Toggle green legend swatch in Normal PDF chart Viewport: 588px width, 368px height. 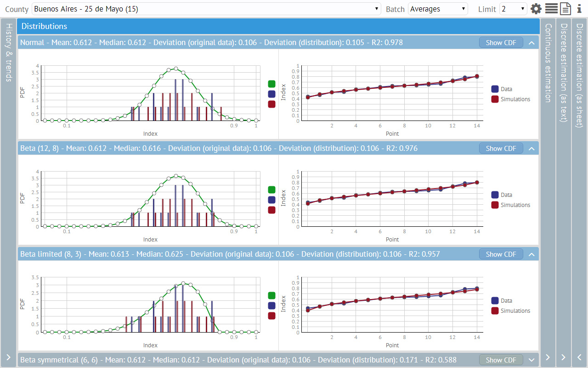click(x=271, y=84)
